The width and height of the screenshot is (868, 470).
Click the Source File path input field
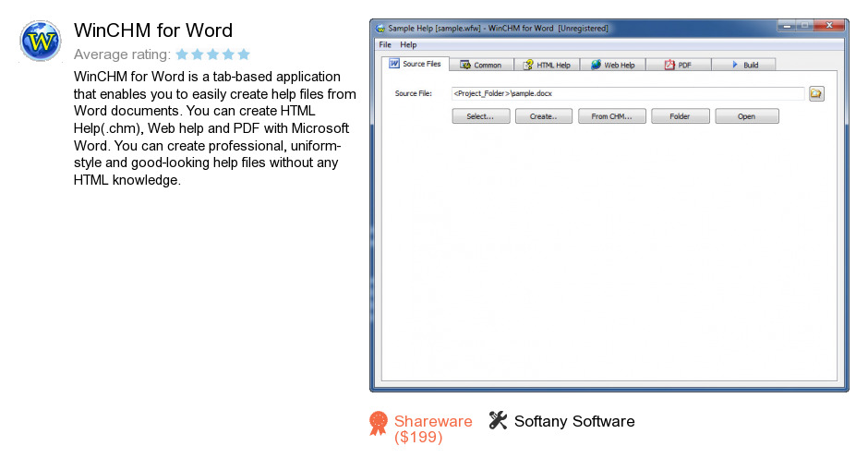point(628,93)
